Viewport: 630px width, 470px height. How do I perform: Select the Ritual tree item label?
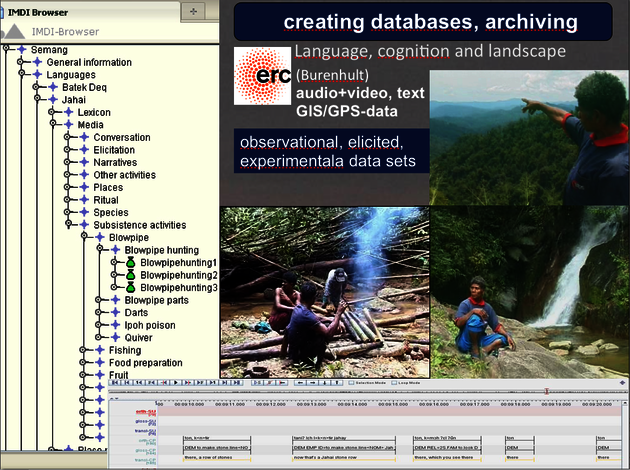(106, 200)
